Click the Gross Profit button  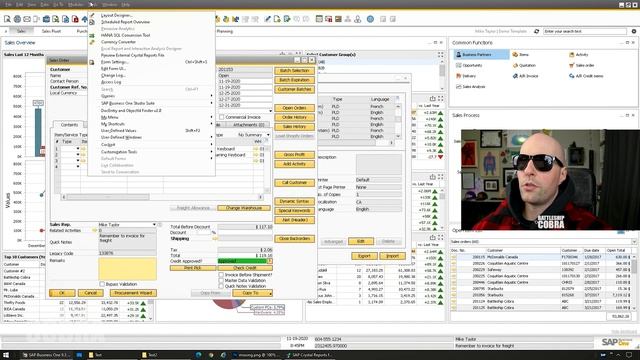point(294,155)
